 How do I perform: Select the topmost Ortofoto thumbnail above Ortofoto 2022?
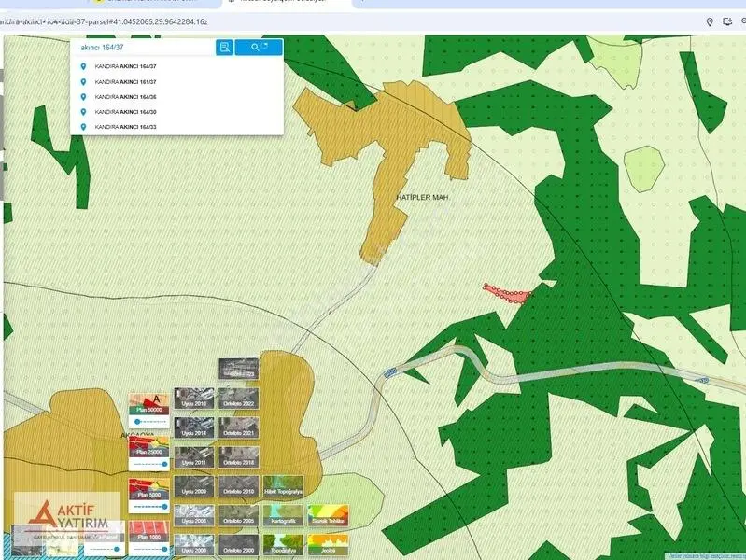coord(239,370)
